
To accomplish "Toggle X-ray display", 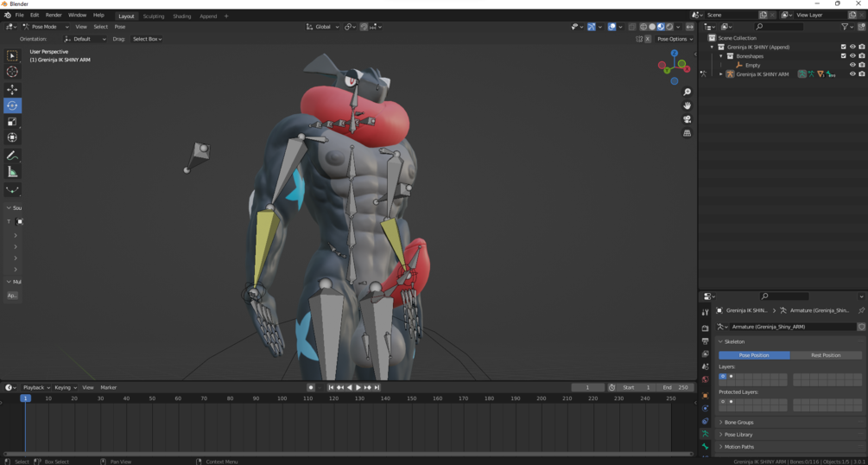I will [630, 27].
